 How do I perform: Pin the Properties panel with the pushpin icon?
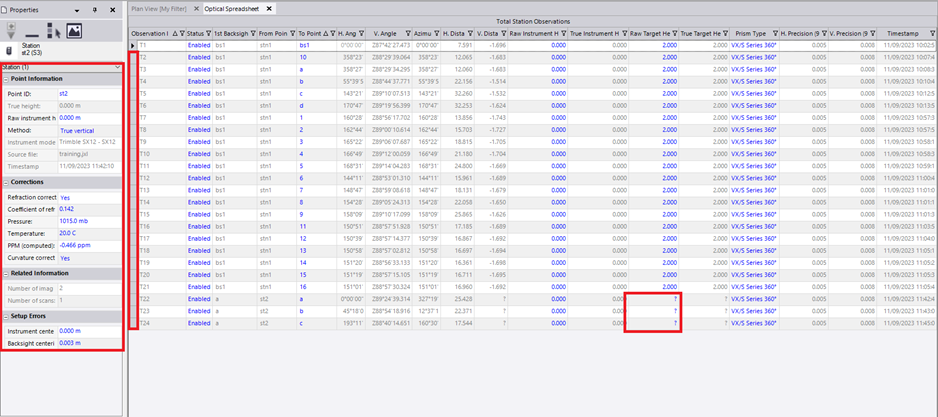point(95,11)
